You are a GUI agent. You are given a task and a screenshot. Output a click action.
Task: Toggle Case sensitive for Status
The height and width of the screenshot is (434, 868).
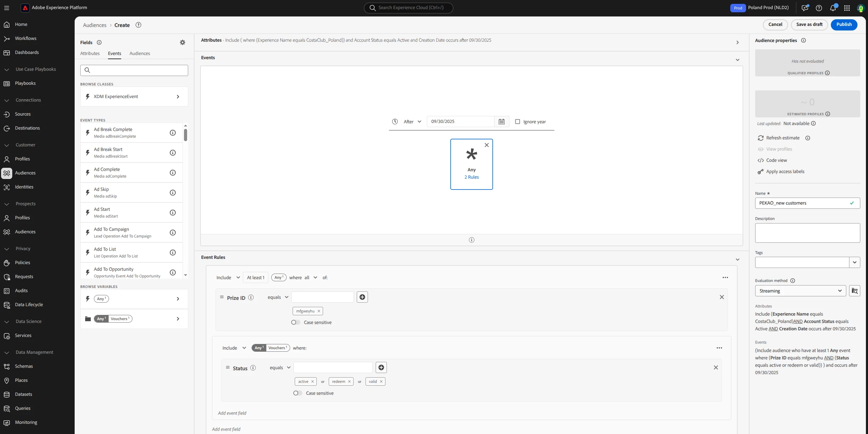(298, 393)
